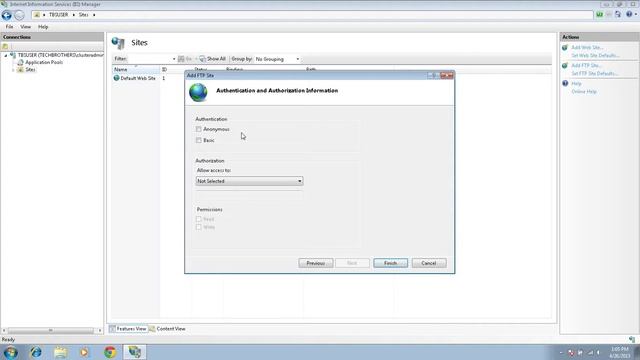Click the Connections scrollbar right arrow
640x360 pixels.
coord(100,330)
